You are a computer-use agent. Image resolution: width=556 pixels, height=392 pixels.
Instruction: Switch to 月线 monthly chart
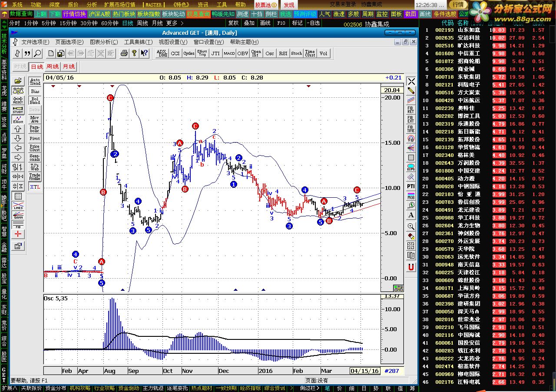click(x=68, y=67)
